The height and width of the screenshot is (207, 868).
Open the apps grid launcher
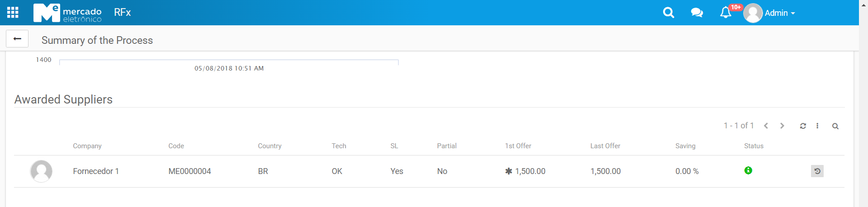pyautogui.click(x=13, y=13)
